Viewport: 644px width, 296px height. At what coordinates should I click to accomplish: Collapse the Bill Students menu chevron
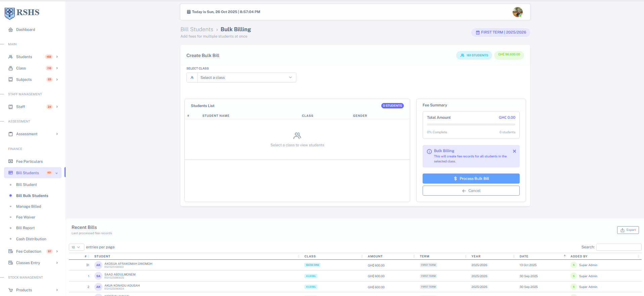click(x=56, y=173)
